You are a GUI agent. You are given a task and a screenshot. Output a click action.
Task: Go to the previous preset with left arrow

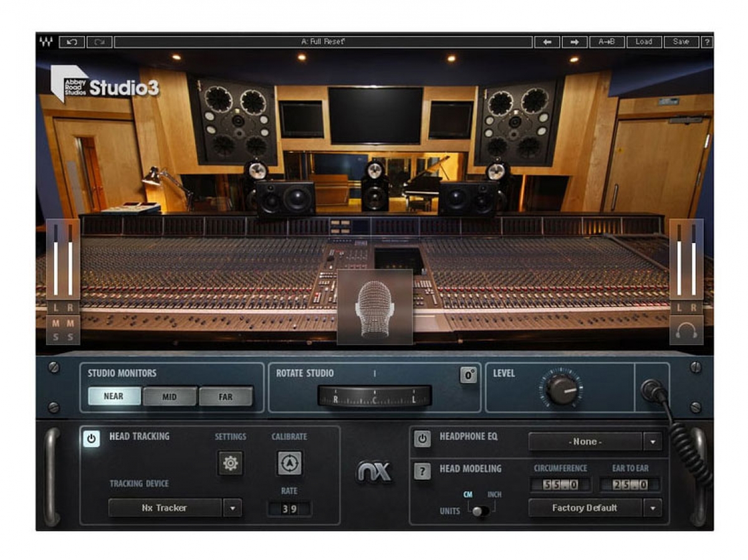pos(547,42)
